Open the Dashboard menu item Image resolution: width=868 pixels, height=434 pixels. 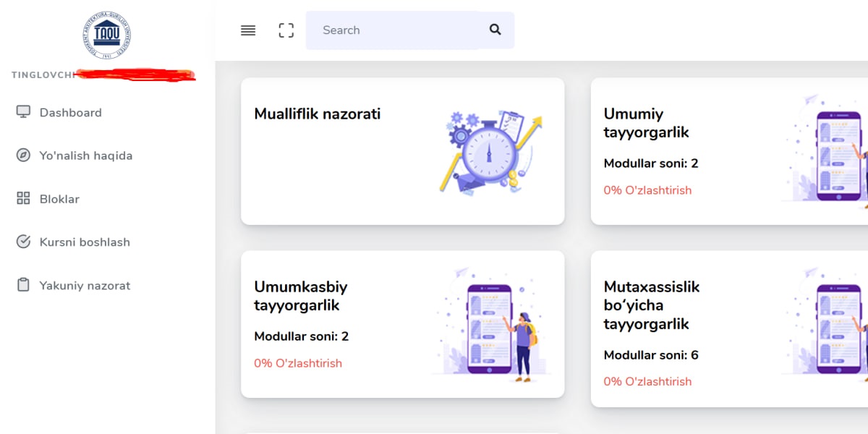[x=70, y=113]
